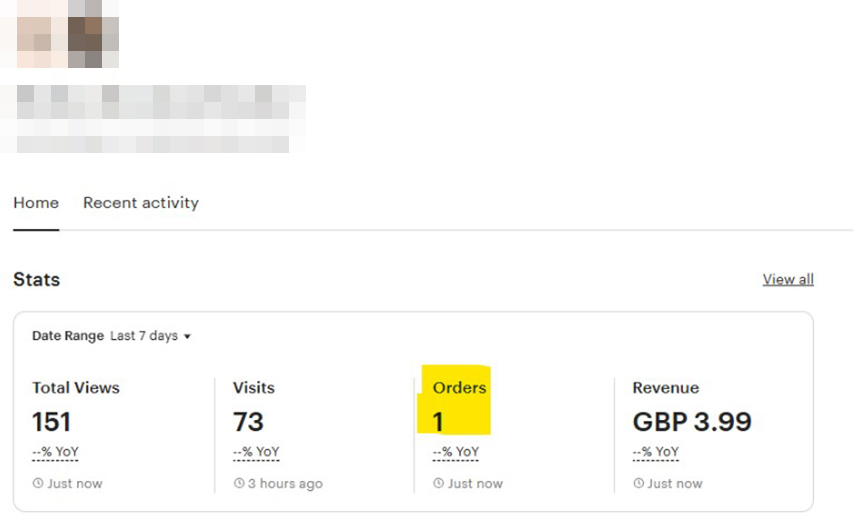This screenshot has width=853, height=516.
Task: Open the Home tab
Action: click(36, 203)
